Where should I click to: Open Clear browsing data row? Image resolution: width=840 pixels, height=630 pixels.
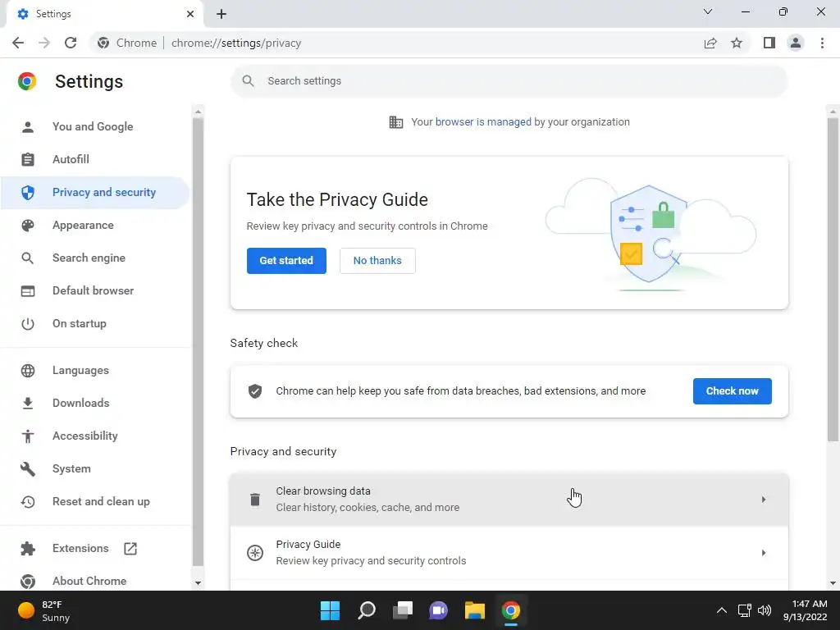pyautogui.click(x=509, y=500)
